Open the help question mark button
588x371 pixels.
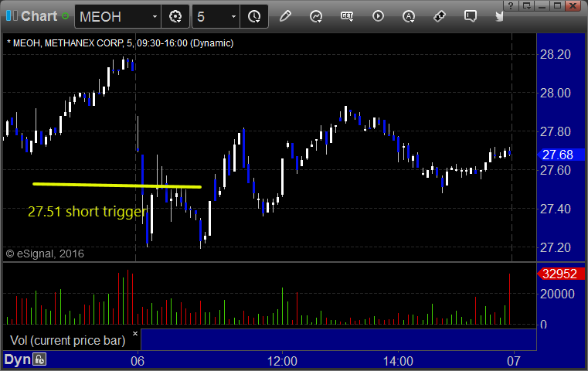[511, 5]
